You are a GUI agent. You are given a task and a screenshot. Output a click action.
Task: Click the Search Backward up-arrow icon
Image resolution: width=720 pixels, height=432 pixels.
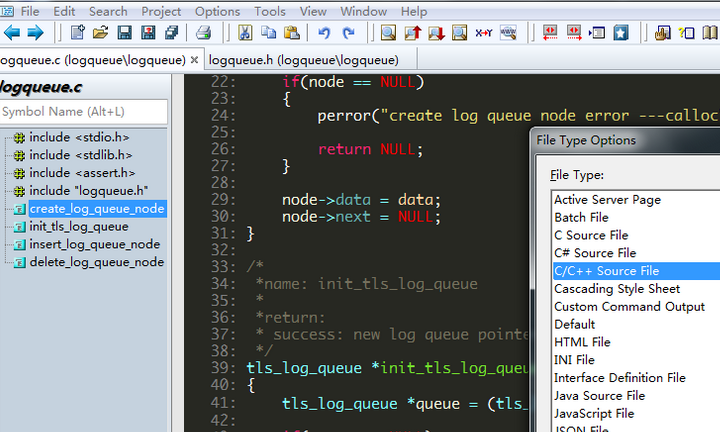point(412,33)
